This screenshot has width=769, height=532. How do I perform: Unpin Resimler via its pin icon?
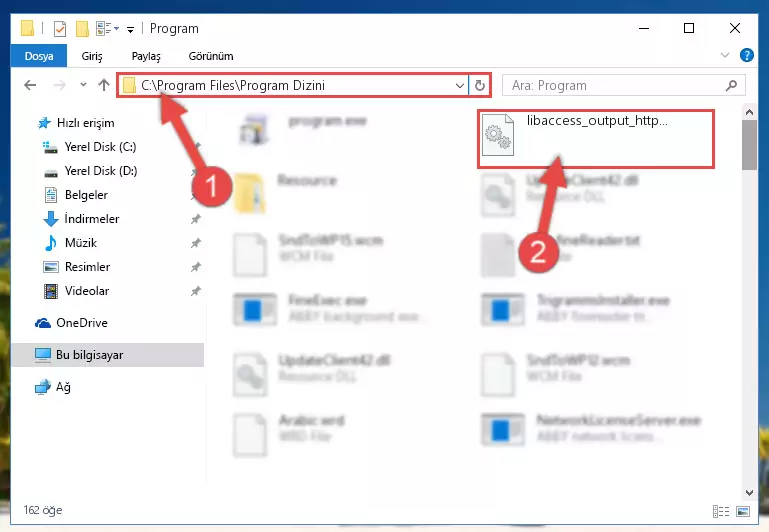[x=196, y=267]
